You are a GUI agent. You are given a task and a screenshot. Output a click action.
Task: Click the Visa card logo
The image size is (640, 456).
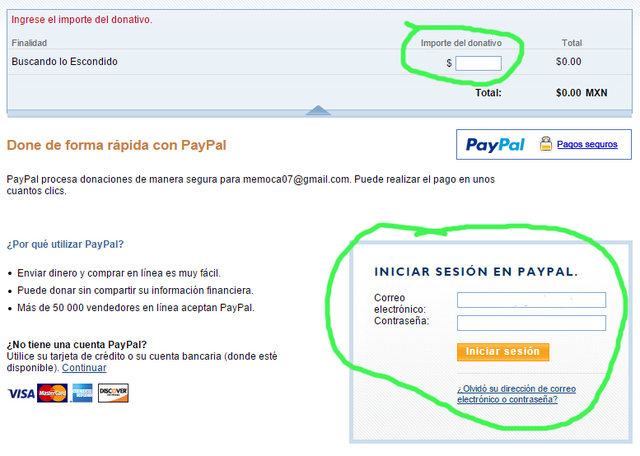pos(21,394)
